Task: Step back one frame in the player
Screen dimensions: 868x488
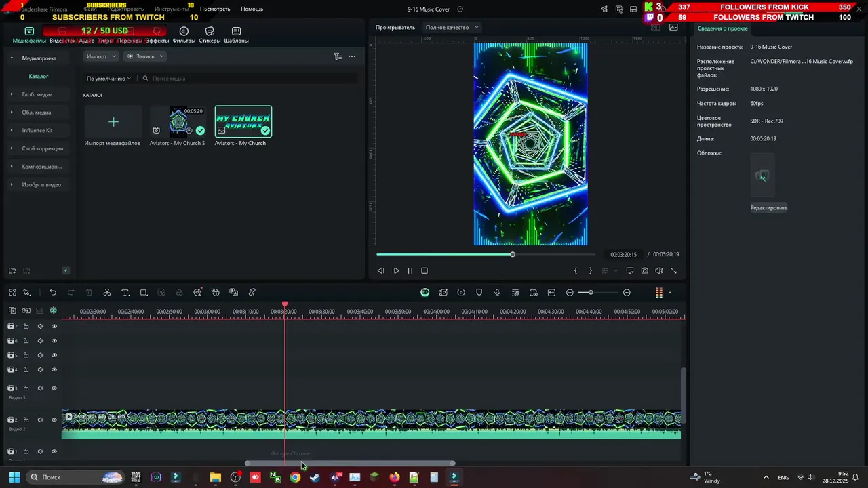Action: click(x=380, y=270)
